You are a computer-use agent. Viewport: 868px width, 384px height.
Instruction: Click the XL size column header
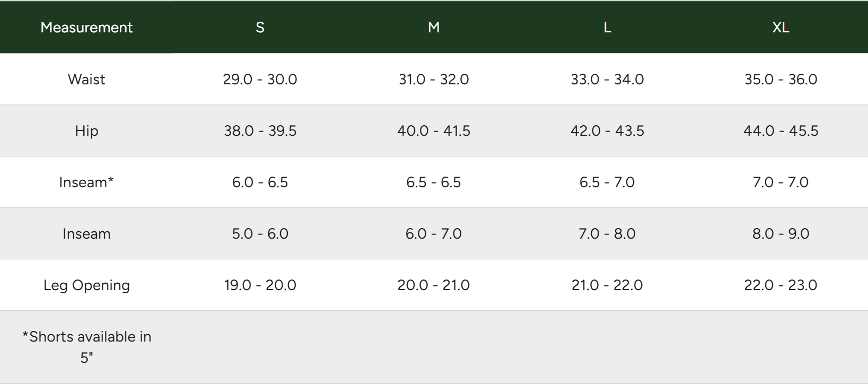[x=781, y=28]
